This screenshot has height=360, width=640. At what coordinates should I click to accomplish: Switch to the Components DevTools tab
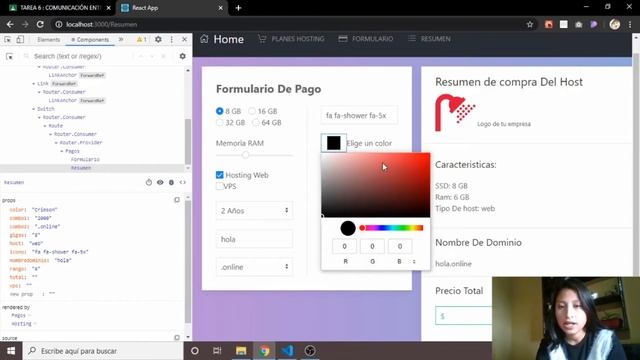[x=90, y=40]
